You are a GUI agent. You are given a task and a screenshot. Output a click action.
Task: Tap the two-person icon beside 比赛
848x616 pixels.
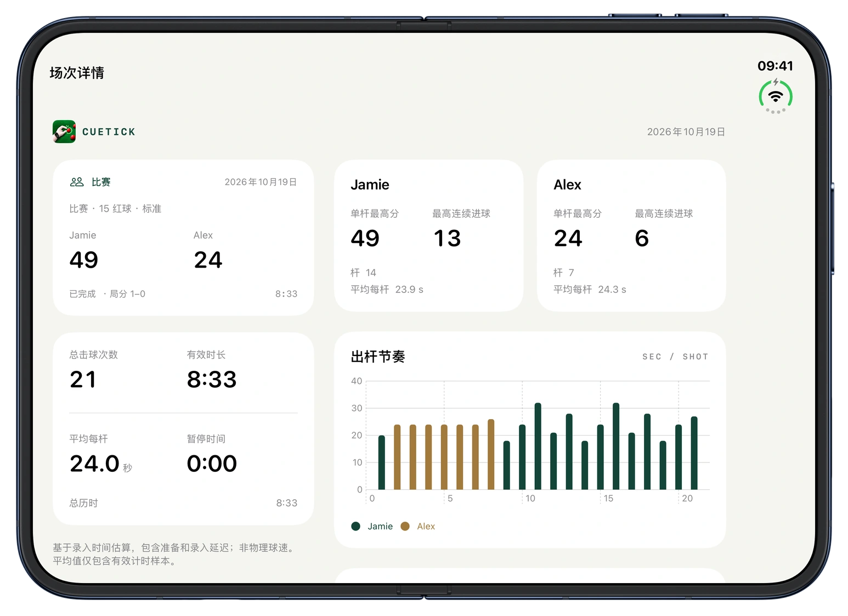77,182
